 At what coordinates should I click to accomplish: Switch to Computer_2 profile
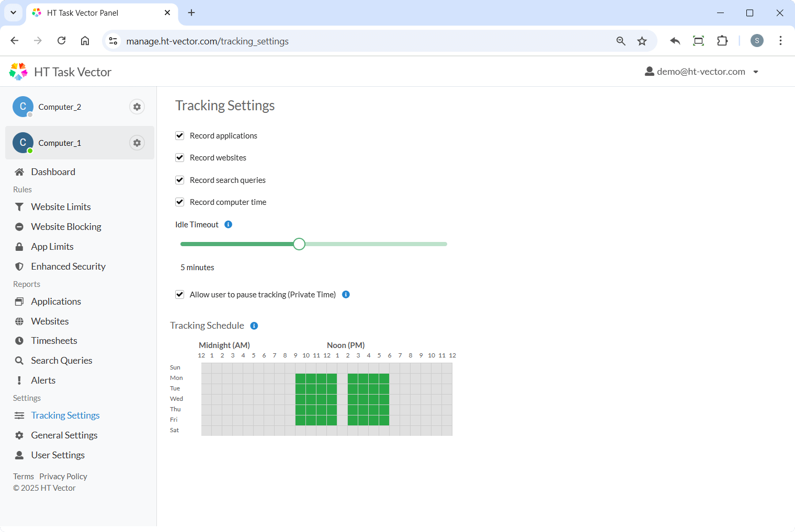point(60,107)
